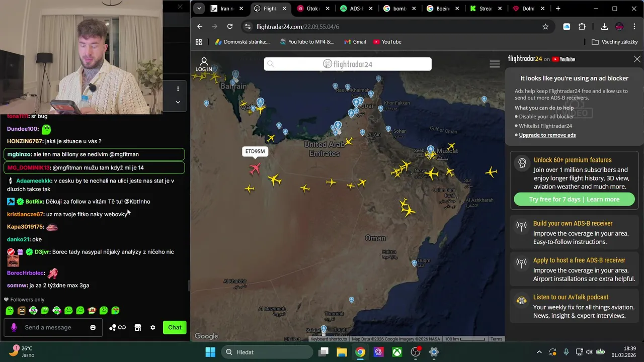Open the chat shop icon

(x=137, y=327)
